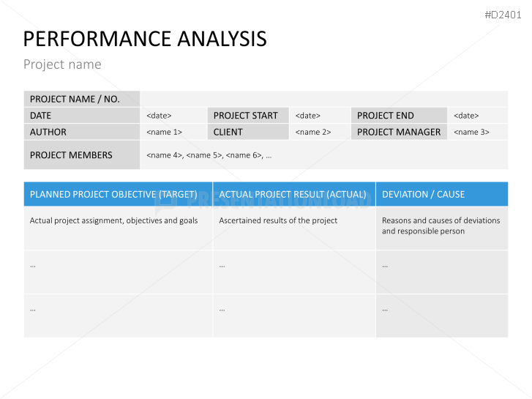
Task: Select the date value after PROJECT END
Action: [466, 116]
